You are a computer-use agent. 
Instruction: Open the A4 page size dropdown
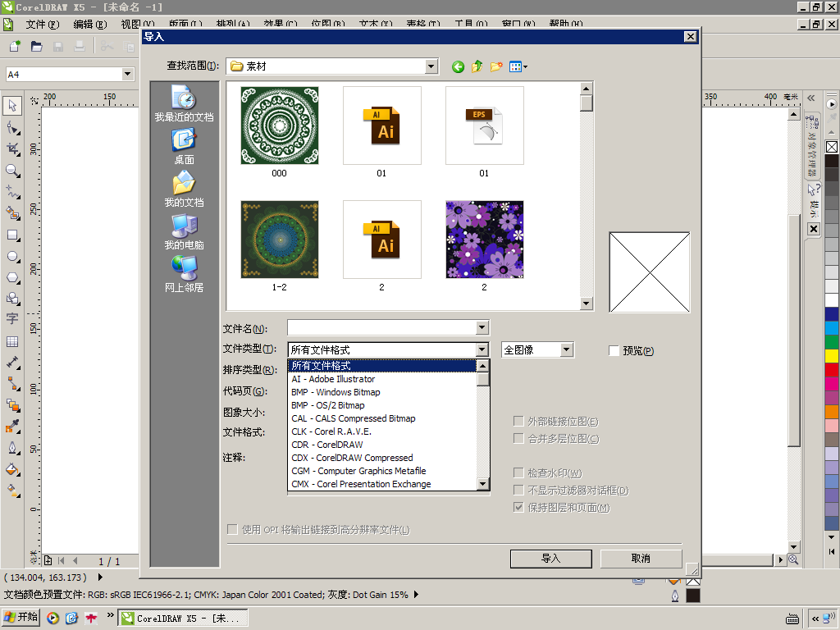point(127,74)
